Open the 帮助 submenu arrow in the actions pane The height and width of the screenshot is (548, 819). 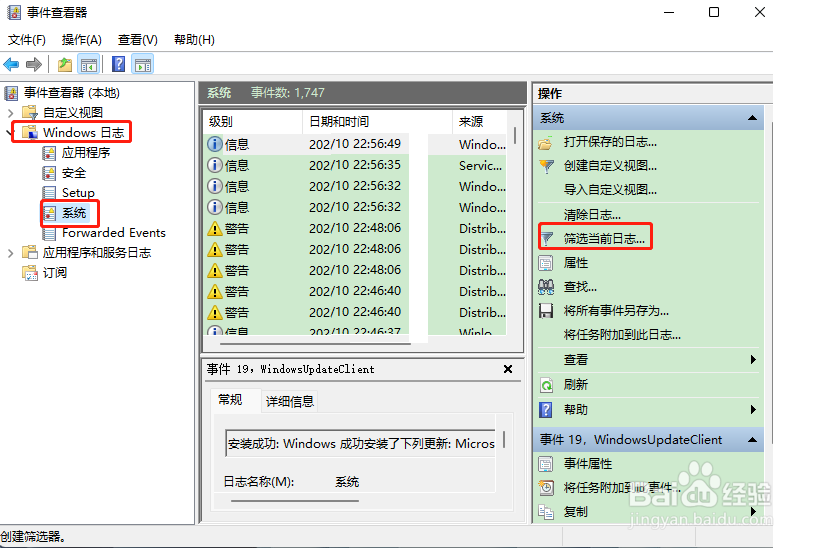[x=753, y=410]
